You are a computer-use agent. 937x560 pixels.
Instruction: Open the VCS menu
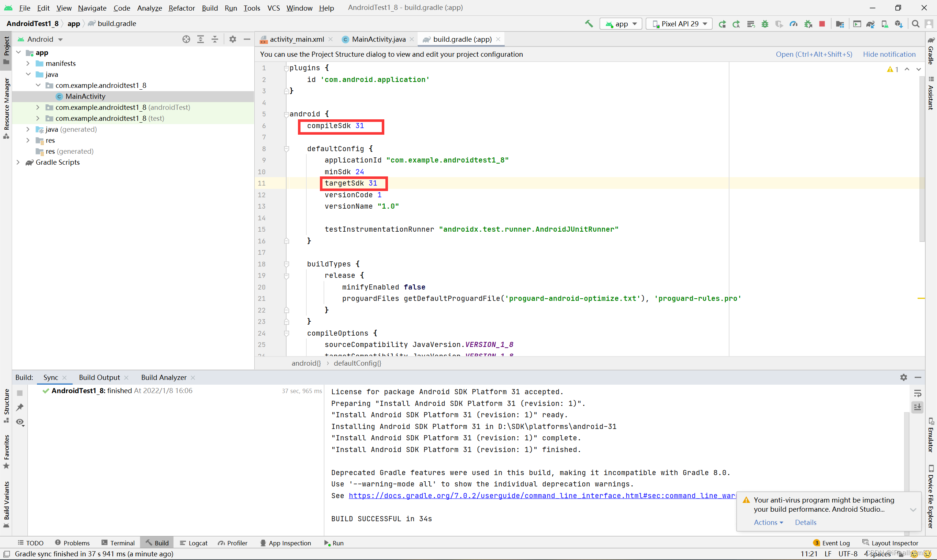273,8
